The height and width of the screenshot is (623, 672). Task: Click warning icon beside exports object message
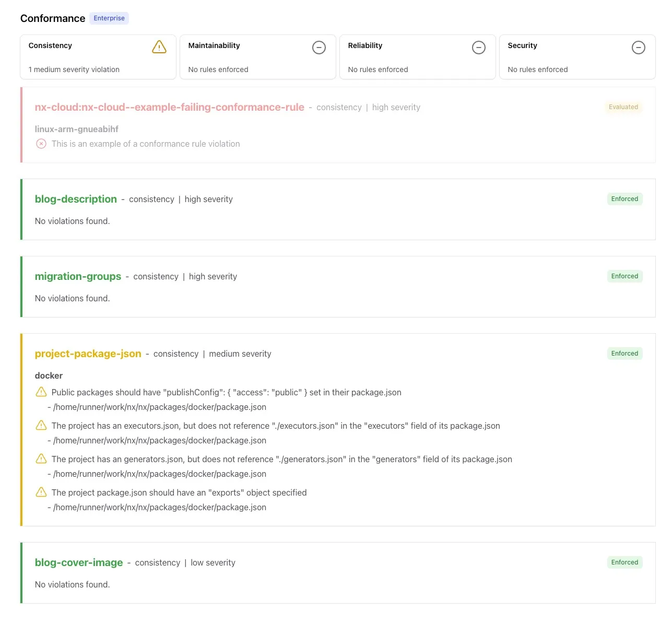(x=41, y=492)
